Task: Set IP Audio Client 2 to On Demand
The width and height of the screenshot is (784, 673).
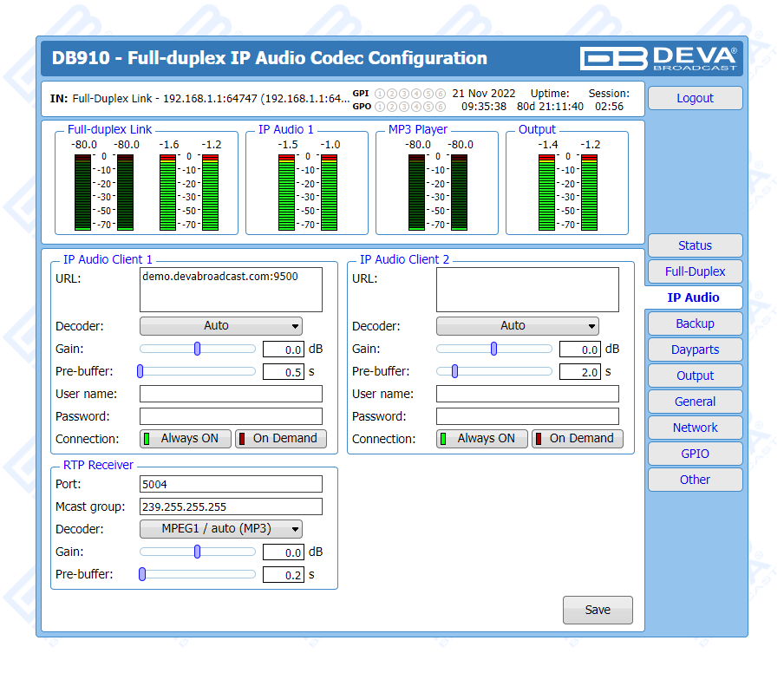Action: tap(578, 439)
